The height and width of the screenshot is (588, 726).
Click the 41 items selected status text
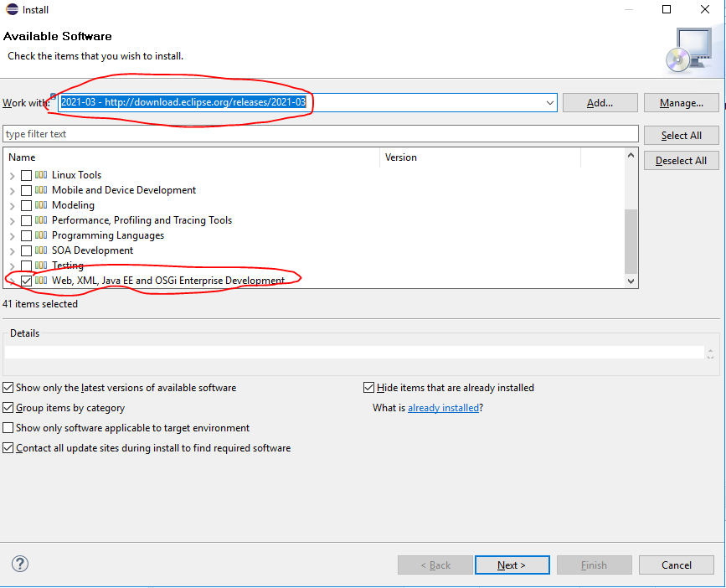pos(40,304)
